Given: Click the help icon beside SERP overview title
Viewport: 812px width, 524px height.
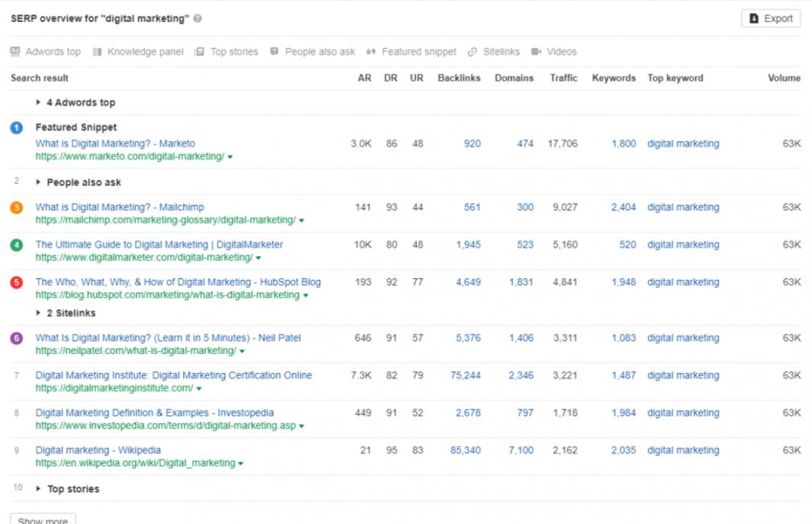Looking at the screenshot, I should (x=198, y=19).
